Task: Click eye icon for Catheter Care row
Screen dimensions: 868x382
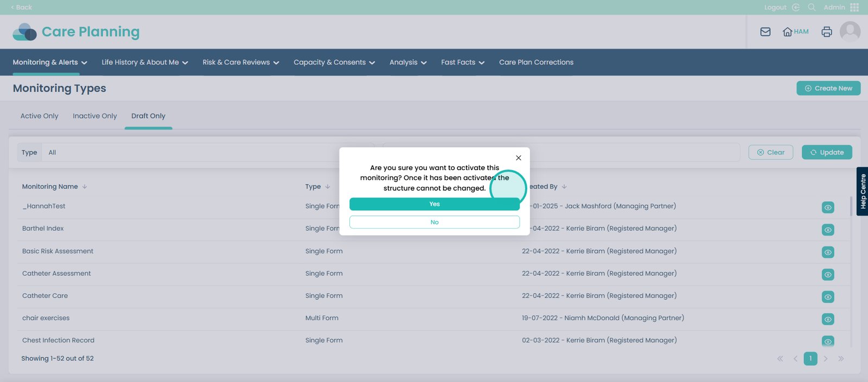Action: (827, 297)
